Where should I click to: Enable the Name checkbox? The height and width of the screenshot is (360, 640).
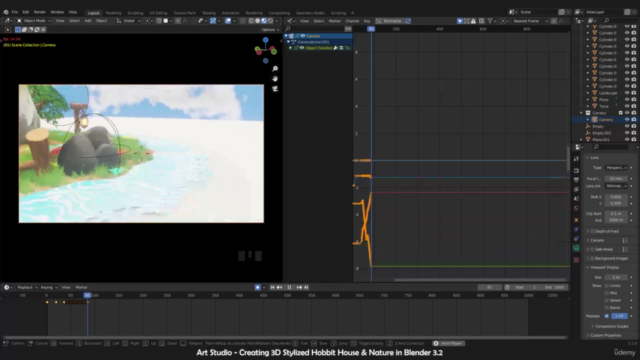(607, 308)
